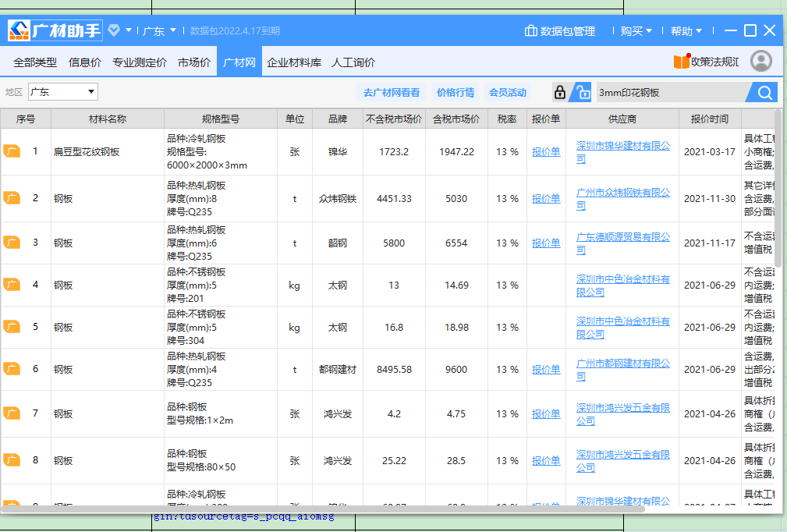Image resolution: width=787 pixels, height=532 pixels.
Task: Minimize the 广材助手 window
Action: coord(731,30)
